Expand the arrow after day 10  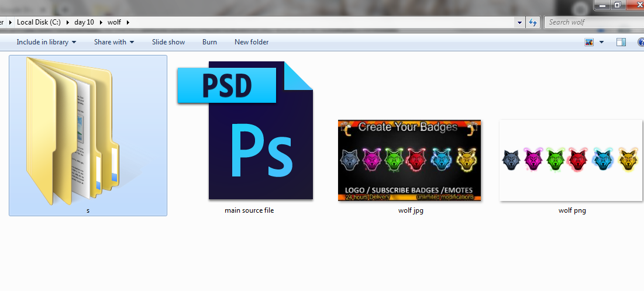[x=101, y=22]
